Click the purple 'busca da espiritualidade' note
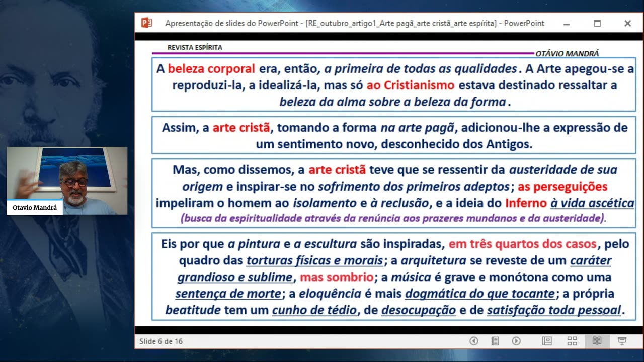 click(x=394, y=219)
